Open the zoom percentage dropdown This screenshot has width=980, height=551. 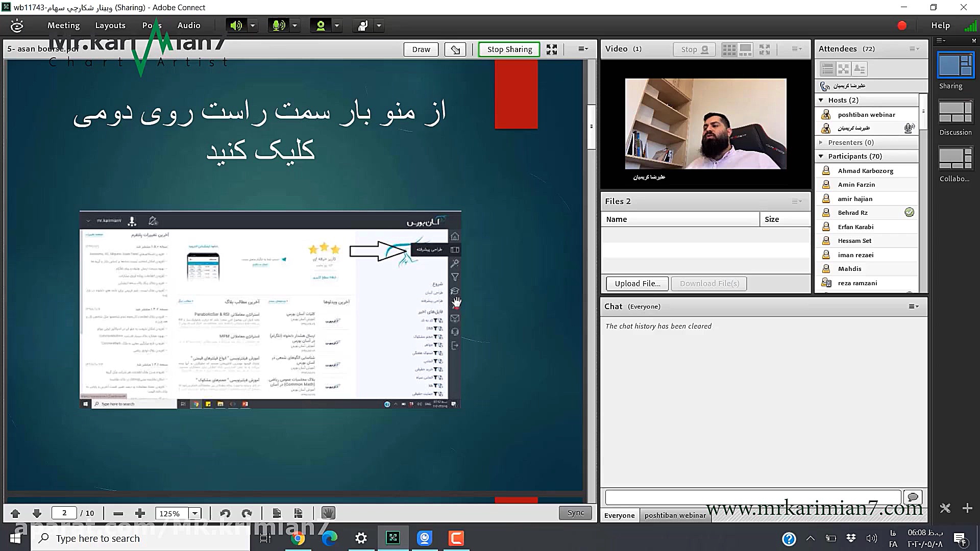click(194, 513)
